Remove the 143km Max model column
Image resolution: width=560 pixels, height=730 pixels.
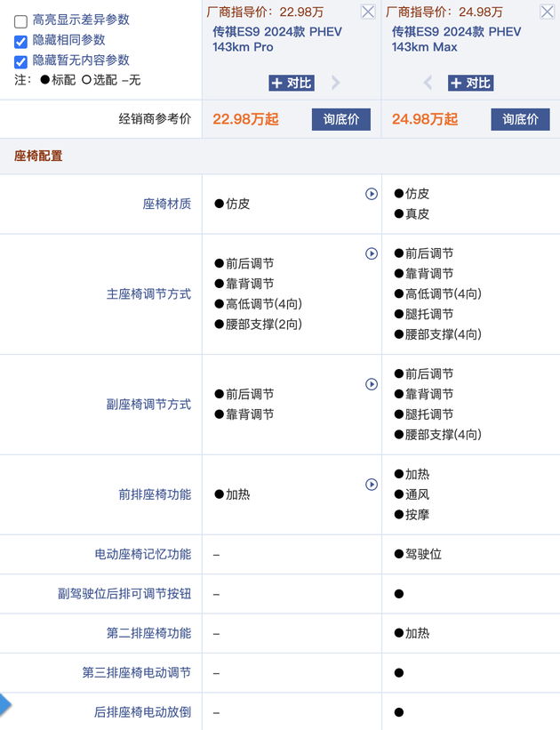click(x=548, y=12)
